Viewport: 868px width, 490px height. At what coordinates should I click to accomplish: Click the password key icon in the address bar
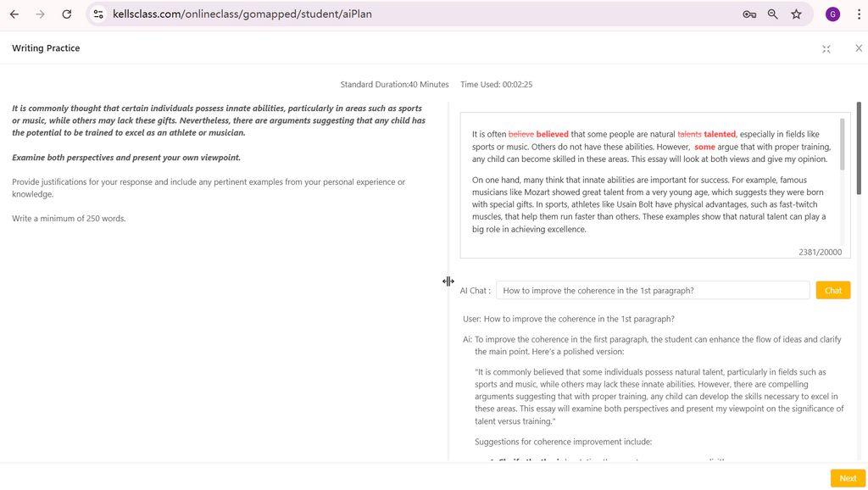(749, 14)
